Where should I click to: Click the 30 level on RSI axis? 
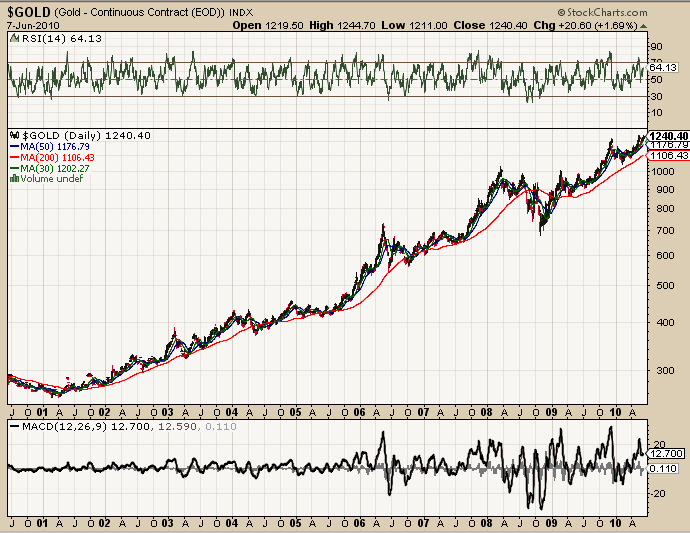[656, 96]
